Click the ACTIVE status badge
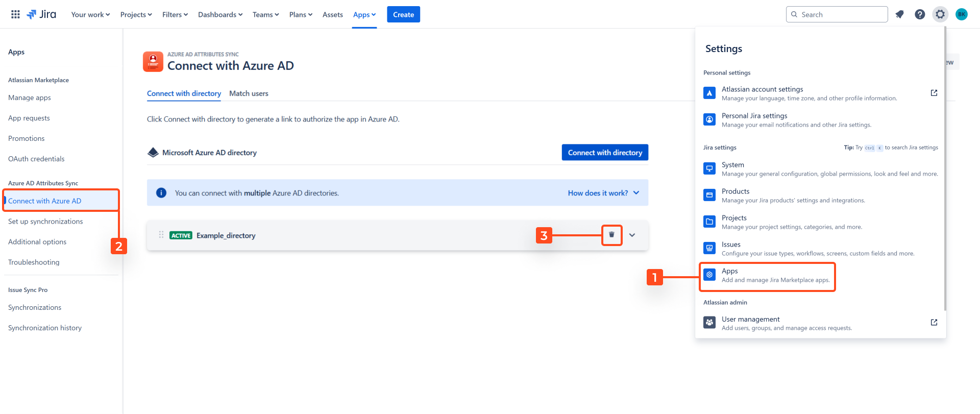980x414 pixels. [181, 235]
